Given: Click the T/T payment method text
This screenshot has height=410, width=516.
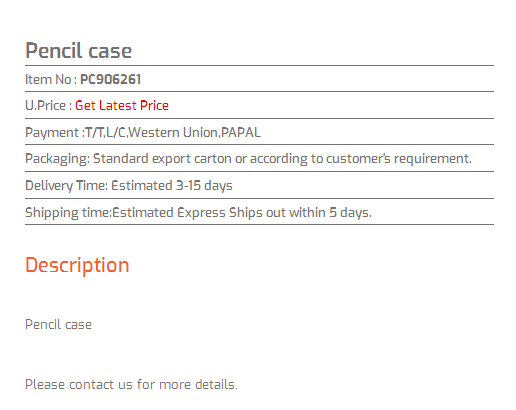Looking at the screenshot, I should (94, 133).
